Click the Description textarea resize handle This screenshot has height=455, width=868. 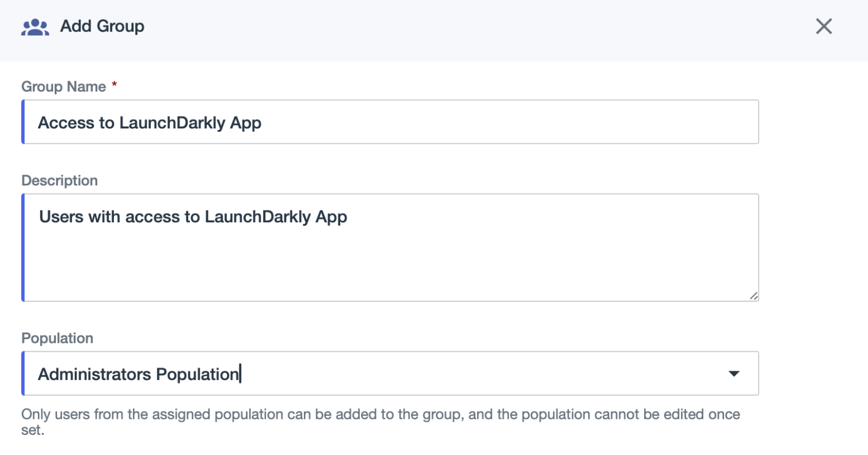tap(755, 296)
